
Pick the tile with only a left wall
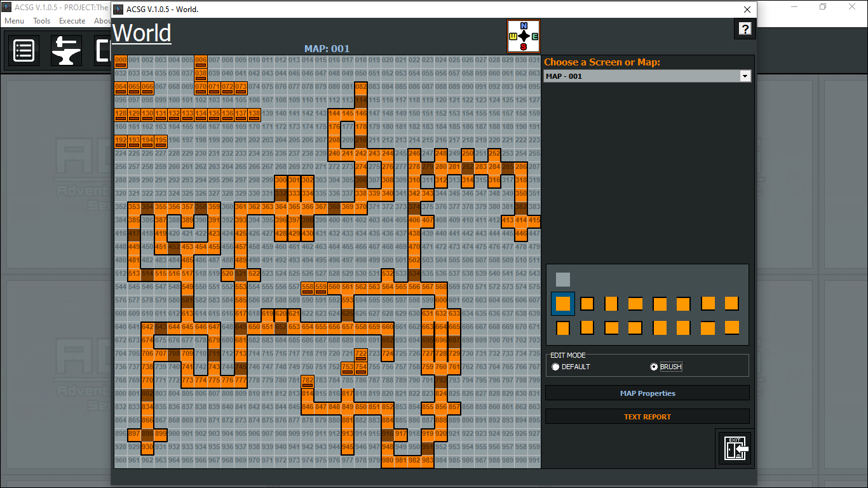660,328
